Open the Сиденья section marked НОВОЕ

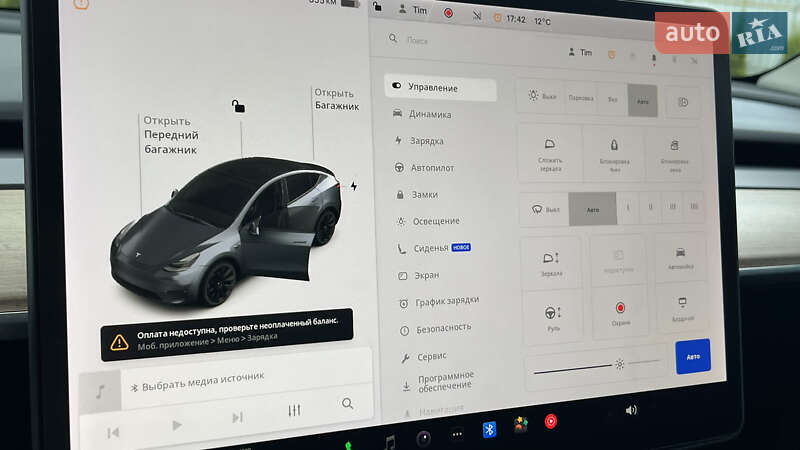[x=434, y=248]
